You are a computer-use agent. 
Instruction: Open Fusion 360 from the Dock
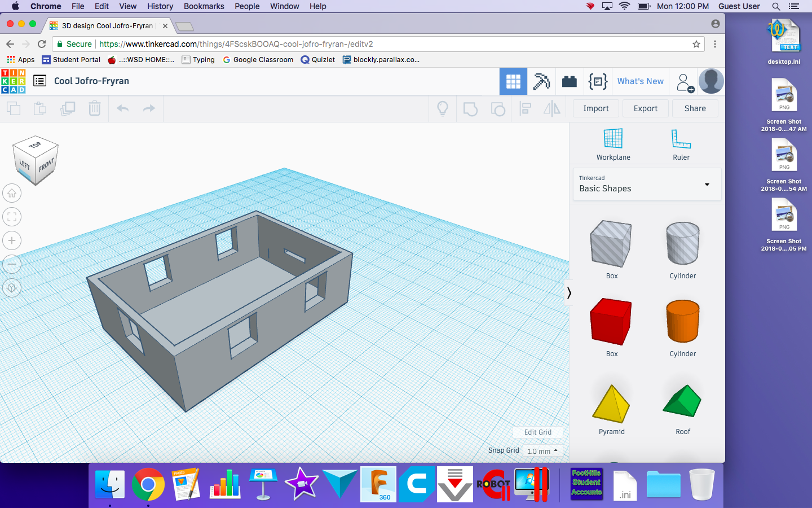(x=379, y=484)
